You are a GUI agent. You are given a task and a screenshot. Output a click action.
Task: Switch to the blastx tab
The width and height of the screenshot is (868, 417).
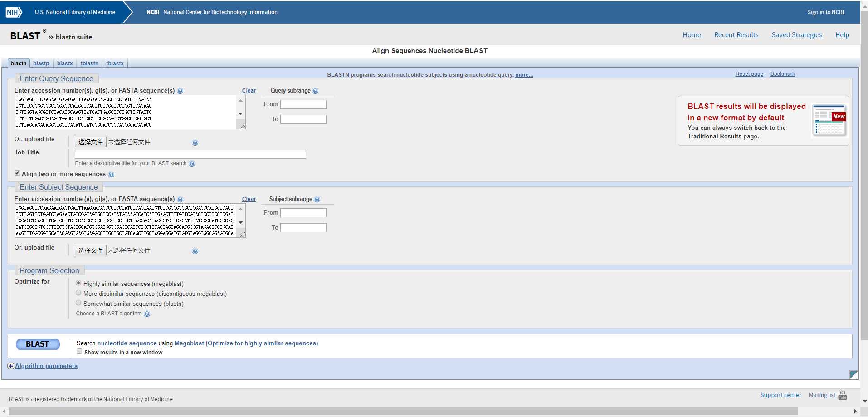point(65,64)
